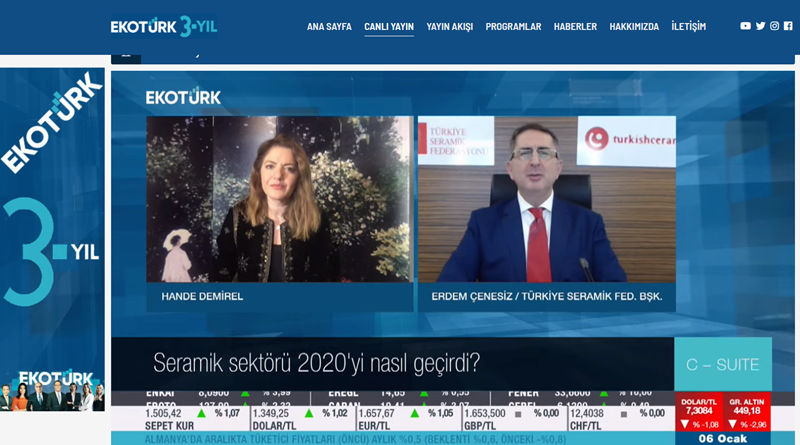Click the 'HANDE DEMİREL' name caption

tap(202, 296)
